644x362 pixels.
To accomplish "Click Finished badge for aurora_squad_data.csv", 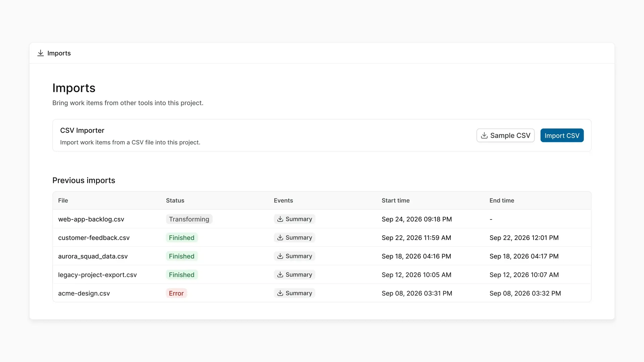I will pyautogui.click(x=182, y=256).
